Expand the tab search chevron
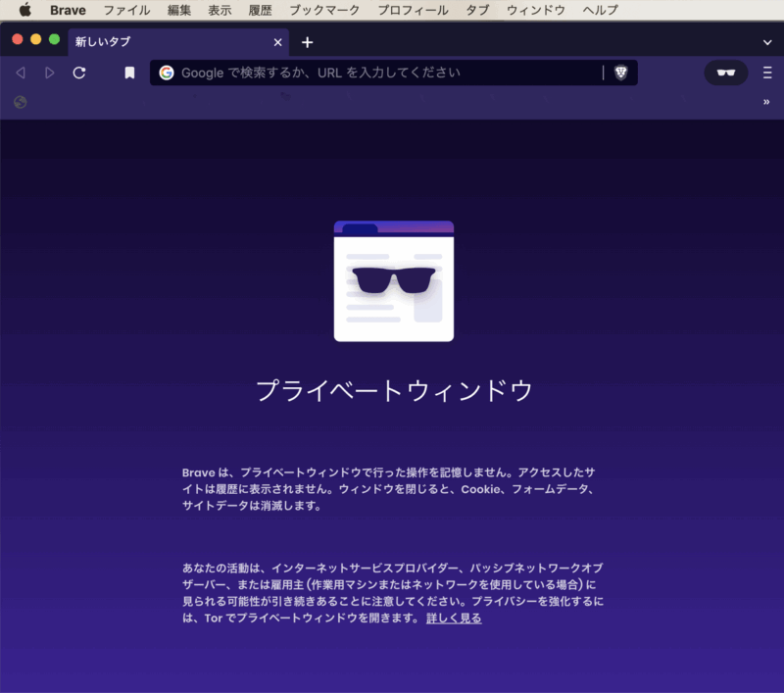This screenshot has width=784, height=693. [x=767, y=42]
